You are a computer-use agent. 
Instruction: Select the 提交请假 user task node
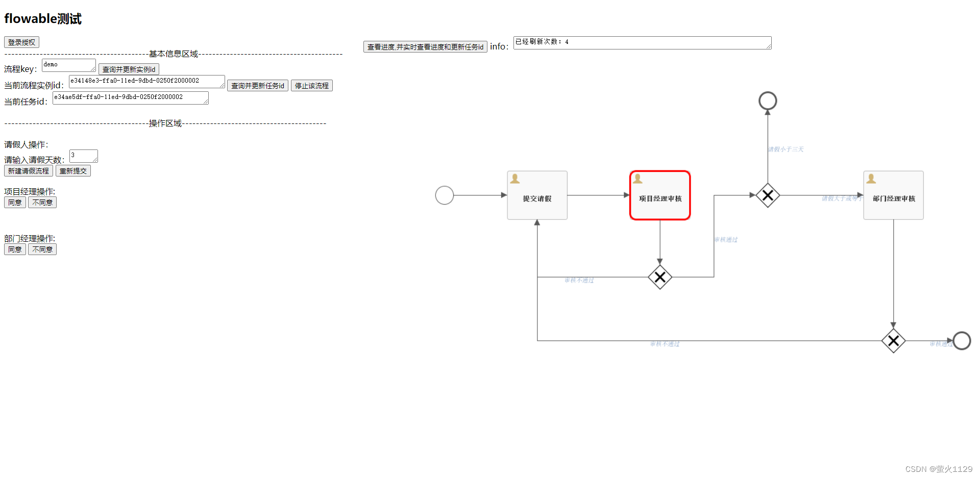tap(536, 195)
